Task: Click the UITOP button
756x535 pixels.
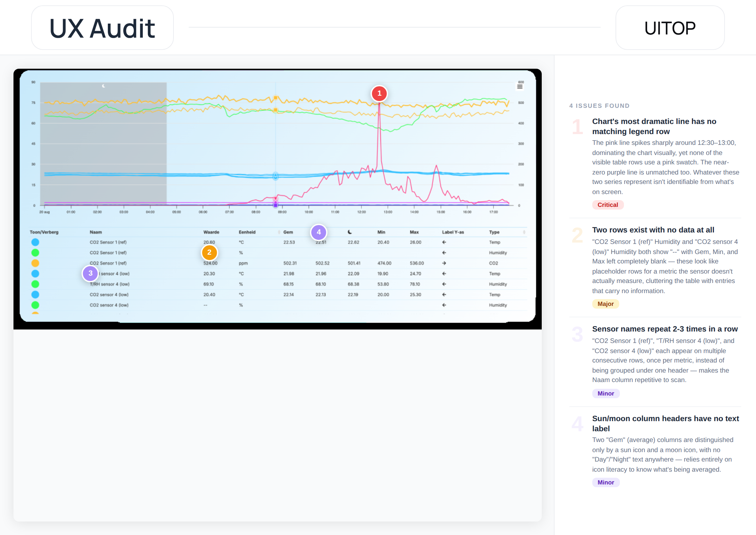Action: [x=670, y=28]
